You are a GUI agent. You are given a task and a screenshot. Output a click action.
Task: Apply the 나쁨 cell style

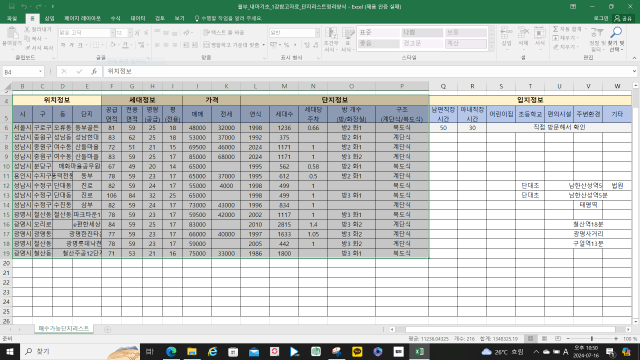(422, 32)
